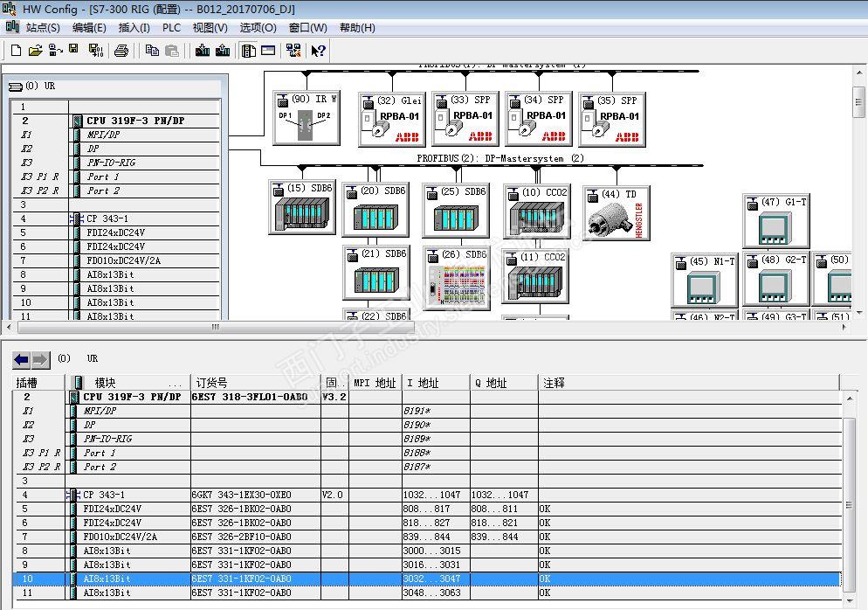Viewport: 868px width, 610px height.
Task: Click up arrow of detail table scrollbar
Action: click(x=849, y=398)
